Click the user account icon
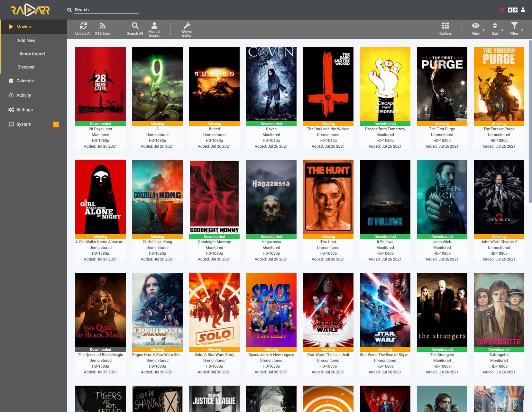The width and height of the screenshot is (532, 412). [523, 10]
